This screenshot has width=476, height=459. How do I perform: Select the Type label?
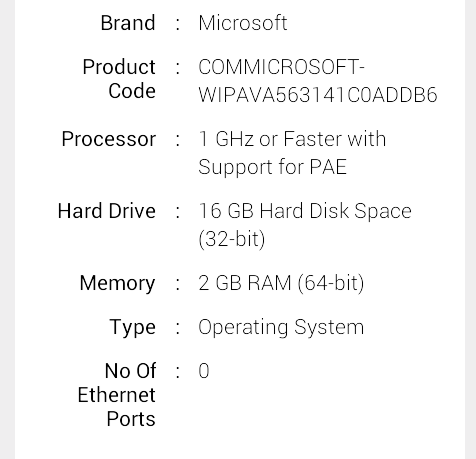click(133, 327)
